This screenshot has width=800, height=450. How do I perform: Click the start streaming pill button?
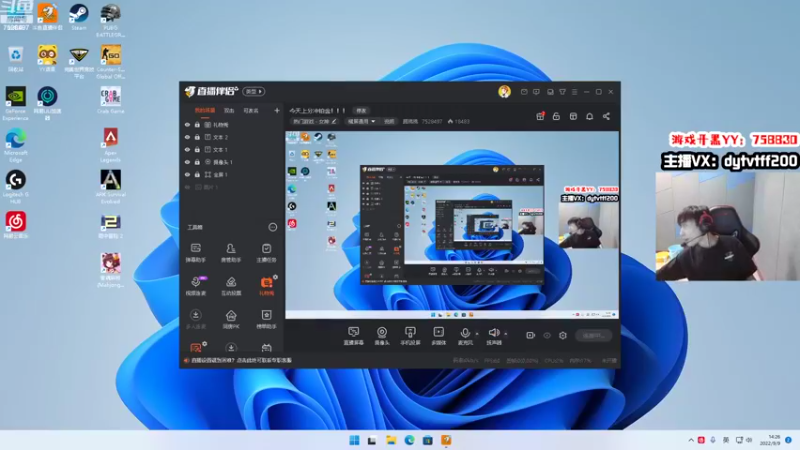(x=593, y=335)
